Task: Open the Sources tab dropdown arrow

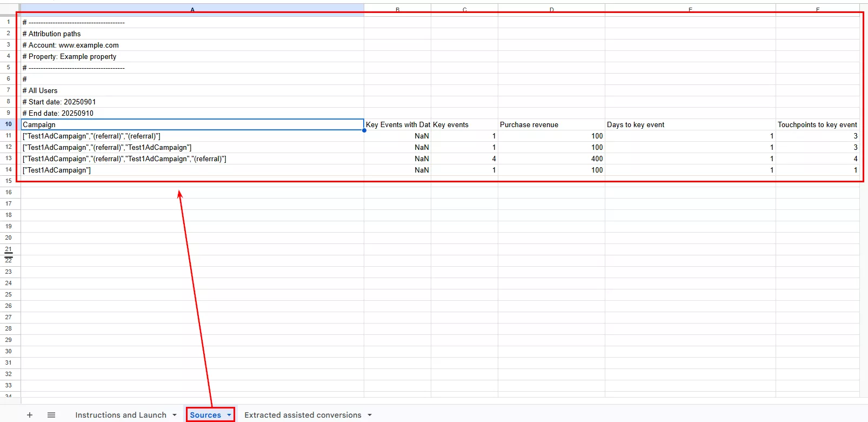Action: pos(229,415)
